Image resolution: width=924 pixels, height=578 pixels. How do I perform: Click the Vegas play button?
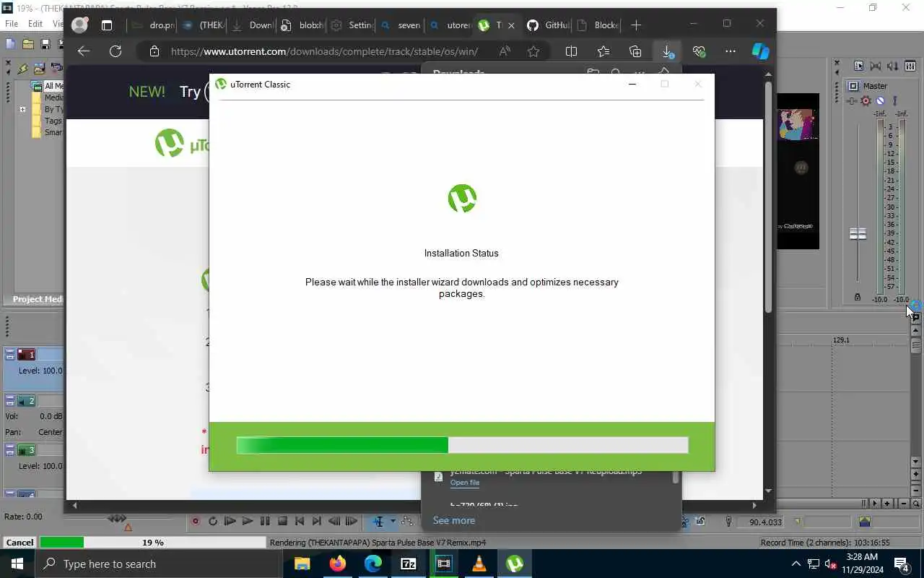tap(248, 521)
